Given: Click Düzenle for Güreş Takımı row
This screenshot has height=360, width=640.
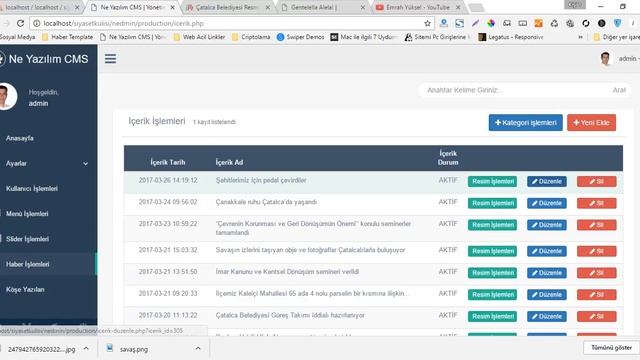Looking at the screenshot, I should [x=547, y=316].
